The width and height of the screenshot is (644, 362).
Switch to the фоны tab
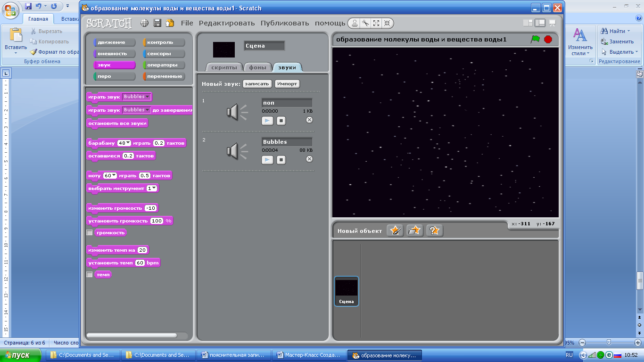click(x=258, y=67)
